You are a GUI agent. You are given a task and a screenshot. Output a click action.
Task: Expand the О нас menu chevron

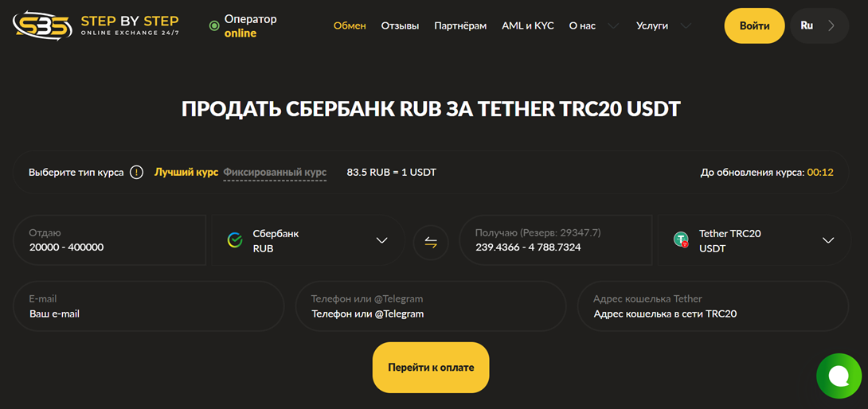tap(613, 26)
